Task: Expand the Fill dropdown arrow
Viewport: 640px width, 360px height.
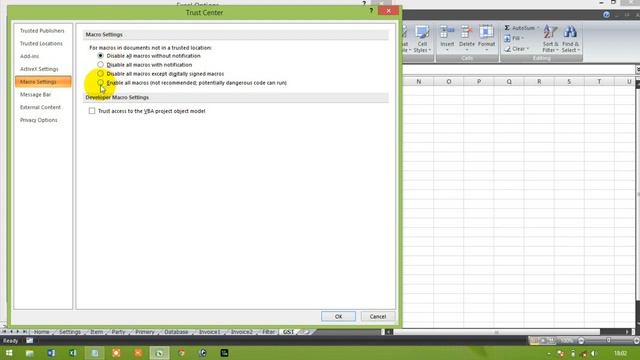Action: [522, 38]
